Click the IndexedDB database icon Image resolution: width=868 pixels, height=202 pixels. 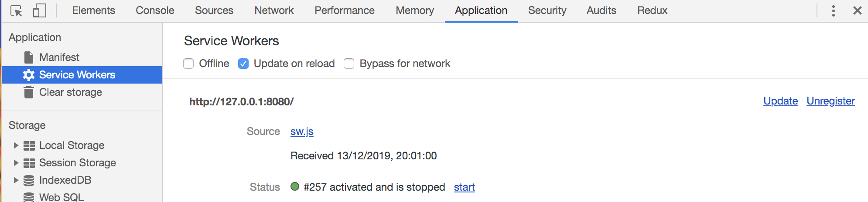point(29,180)
